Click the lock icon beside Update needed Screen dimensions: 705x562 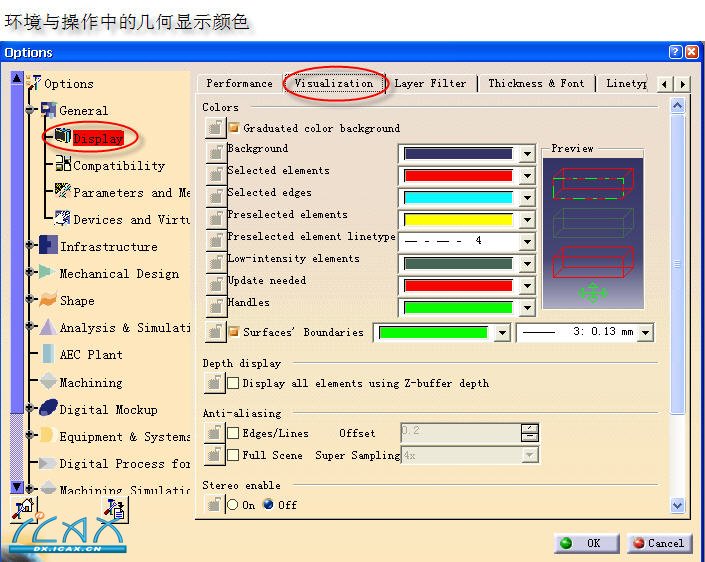tap(215, 285)
